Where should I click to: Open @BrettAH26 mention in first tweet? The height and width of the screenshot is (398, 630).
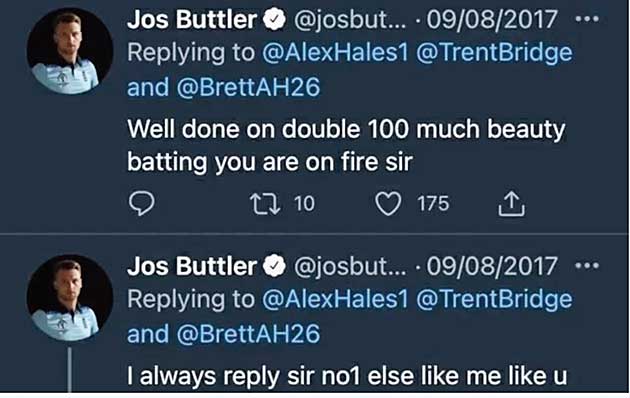click(248, 88)
